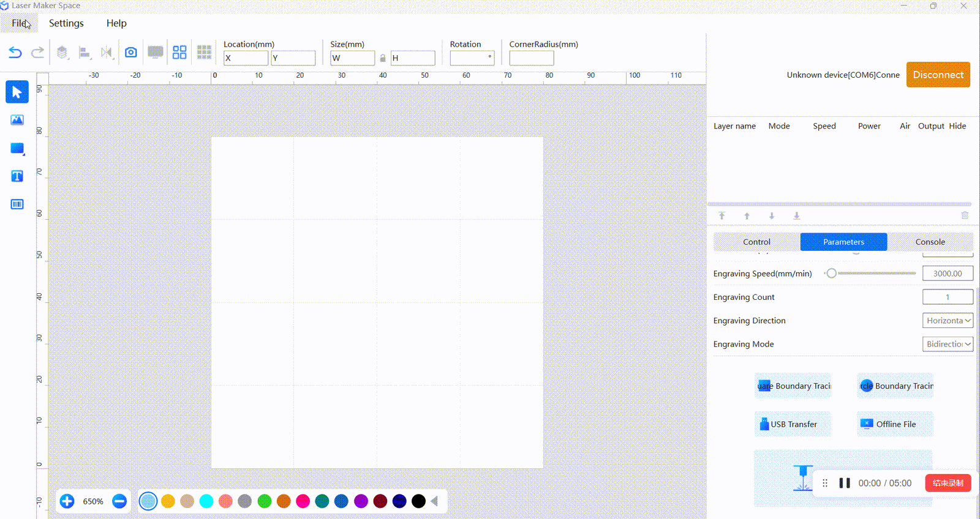This screenshot has height=519, width=980.
Task: Select the barcode tool
Action: [x=17, y=204]
